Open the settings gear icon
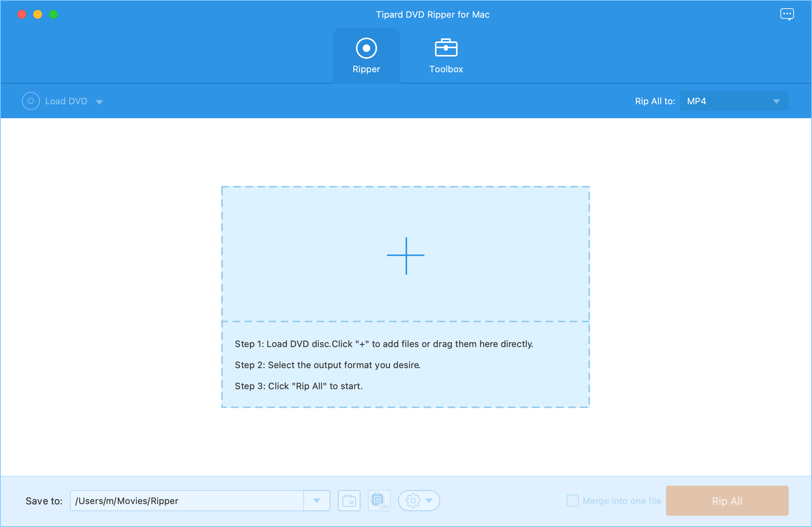 413,501
